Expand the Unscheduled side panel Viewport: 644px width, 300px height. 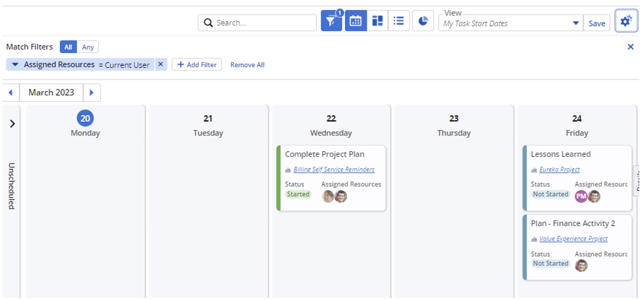tap(12, 123)
